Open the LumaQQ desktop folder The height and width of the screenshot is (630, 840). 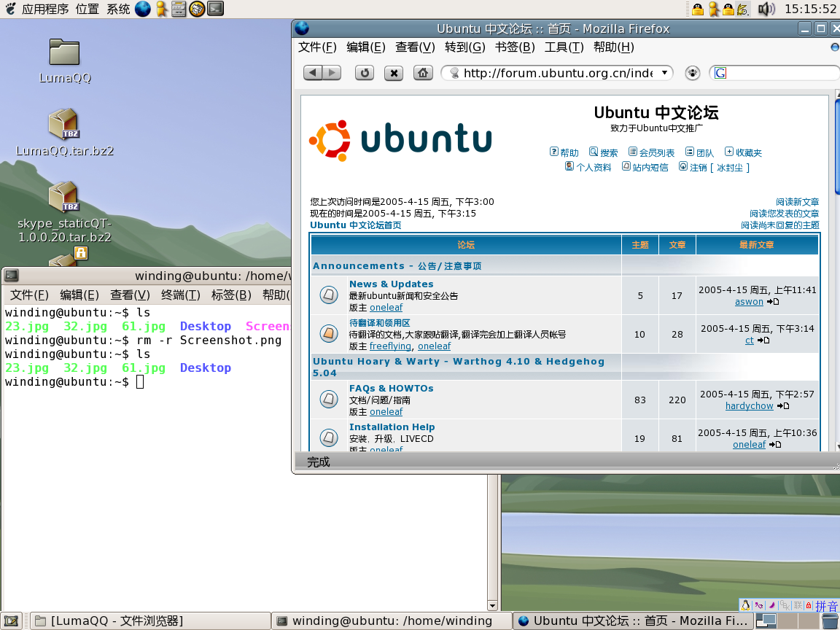coord(65,61)
